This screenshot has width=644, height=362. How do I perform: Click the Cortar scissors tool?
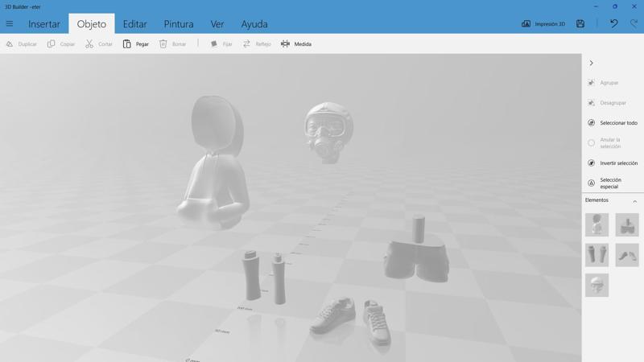point(98,44)
